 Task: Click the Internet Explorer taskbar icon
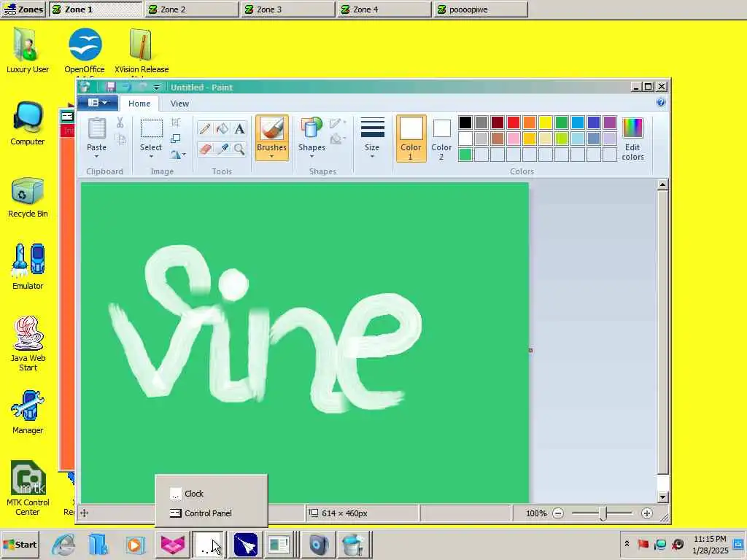pos(63,544)
